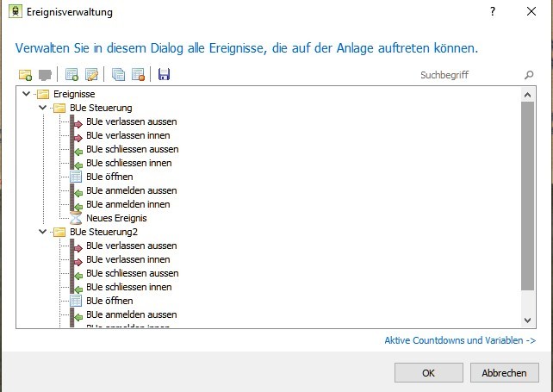553x392 pixels.
Task: Click the search magnifier icon
Action: click(529, 75)
